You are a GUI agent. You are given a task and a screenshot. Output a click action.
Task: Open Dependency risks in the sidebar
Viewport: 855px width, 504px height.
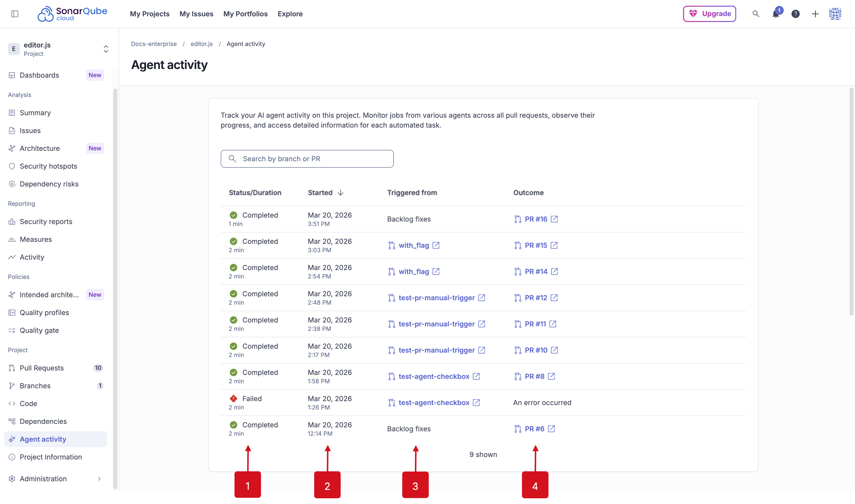49,184
